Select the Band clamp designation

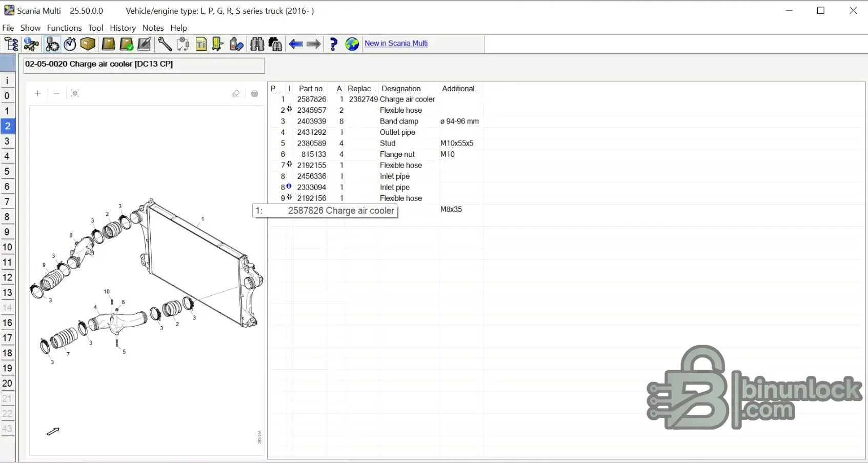399,122
